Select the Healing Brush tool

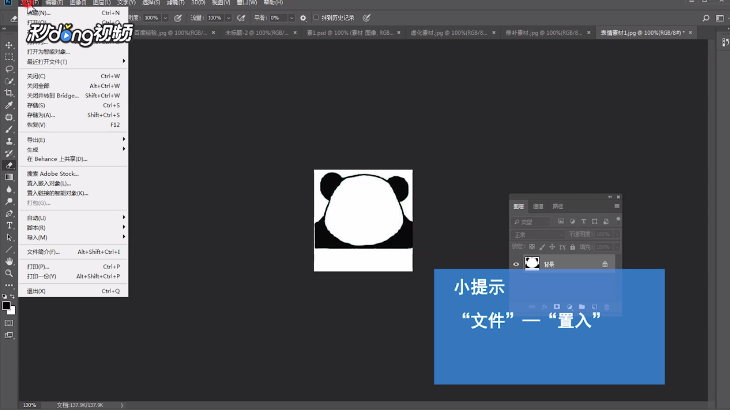click(x=9, y=117)
